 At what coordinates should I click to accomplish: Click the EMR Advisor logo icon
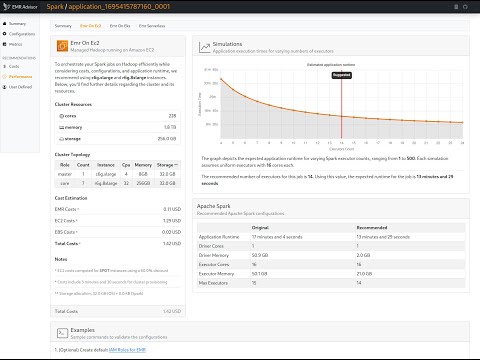click(6, 6)
